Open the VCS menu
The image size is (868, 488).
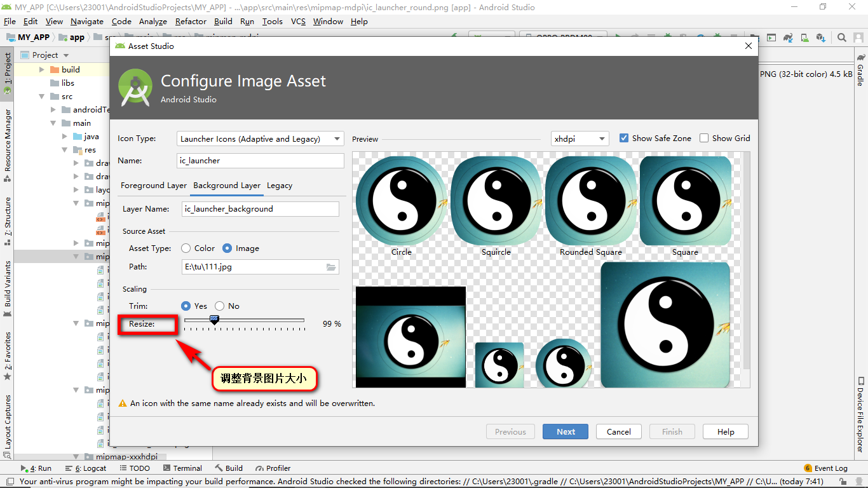coord(298,21)
